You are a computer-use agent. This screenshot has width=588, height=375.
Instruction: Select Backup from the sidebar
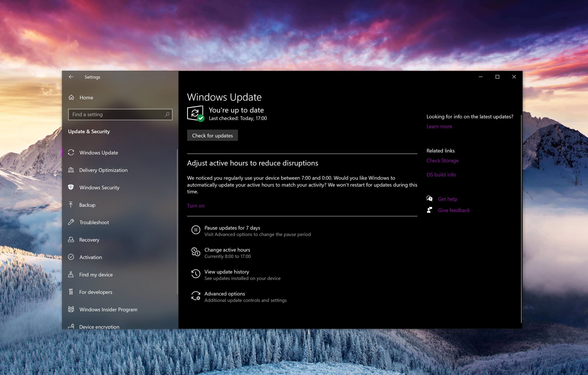(x=120, y=205)
